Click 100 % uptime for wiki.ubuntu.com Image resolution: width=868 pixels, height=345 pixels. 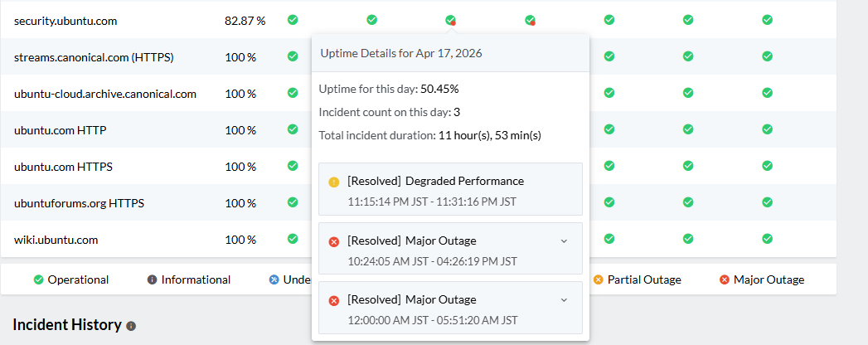[x=240, y=240]
